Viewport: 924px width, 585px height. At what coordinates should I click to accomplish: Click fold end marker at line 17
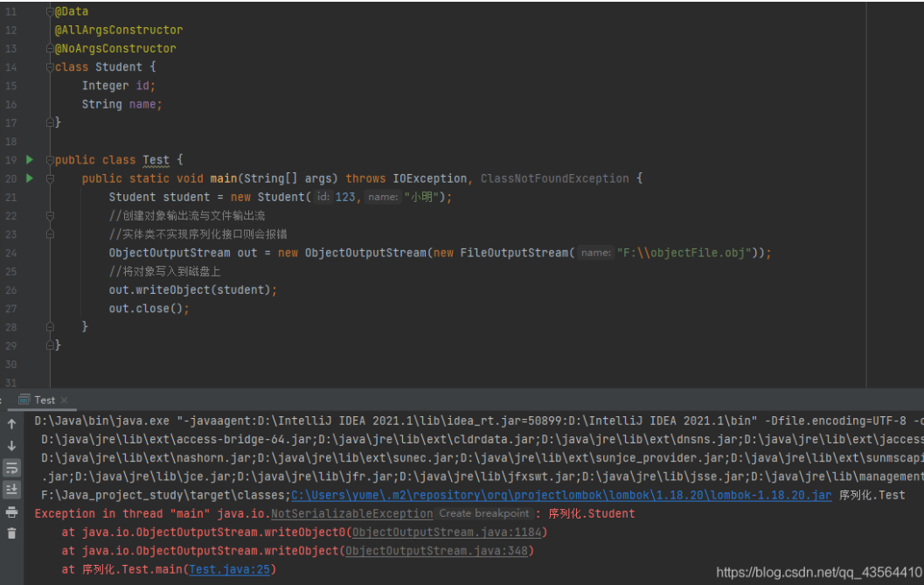click(x=50, y=122)
